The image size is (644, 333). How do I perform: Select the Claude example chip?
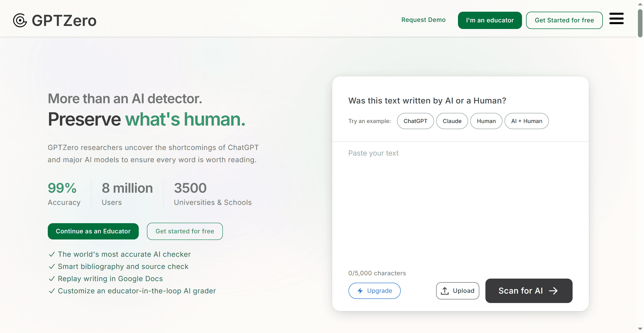(452, 121)
